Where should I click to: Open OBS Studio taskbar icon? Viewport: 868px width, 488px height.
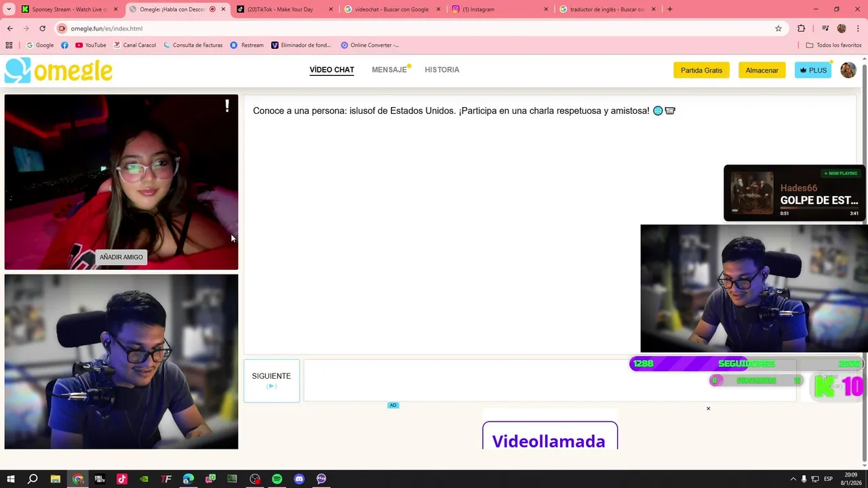[255, 479]
